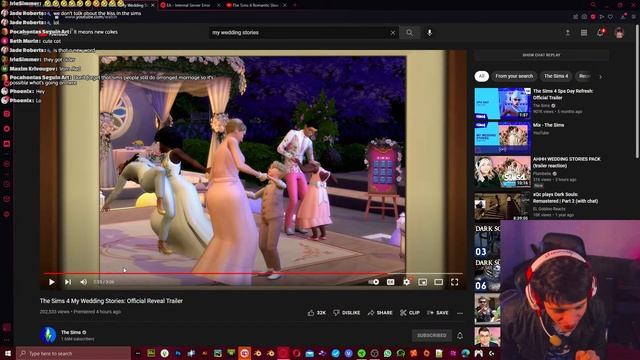This screenshot has width=640, height=360.
Task: Open new browser tab plus button
Action: [295, 5]
